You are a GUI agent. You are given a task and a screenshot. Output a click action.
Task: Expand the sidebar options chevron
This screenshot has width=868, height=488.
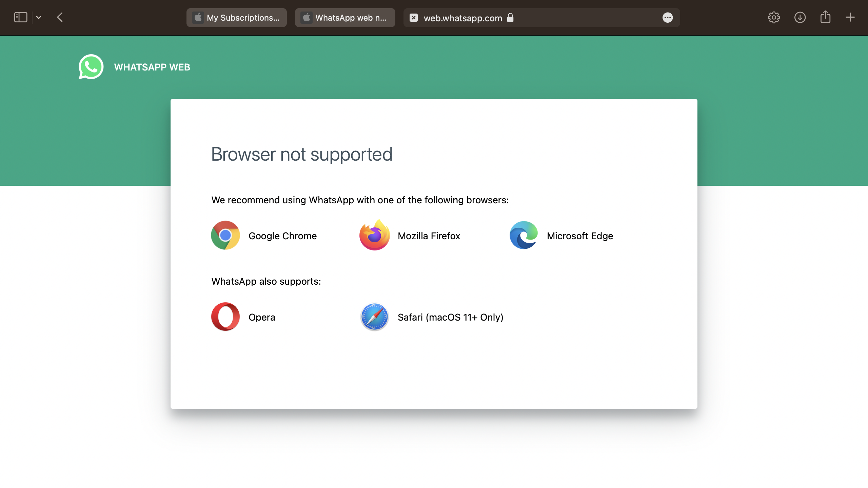(x=39, y=18)
